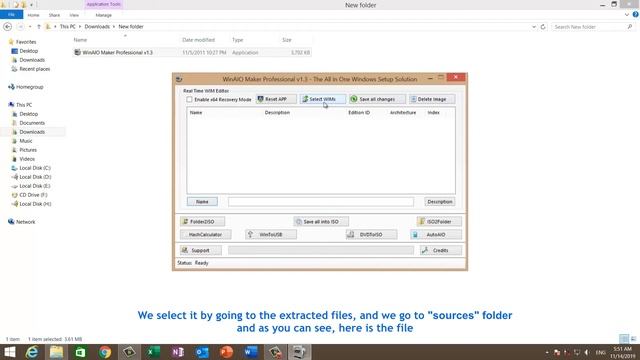
Task: Click Downloads in the address breadcrumb
Action: (x=97, y=27)
